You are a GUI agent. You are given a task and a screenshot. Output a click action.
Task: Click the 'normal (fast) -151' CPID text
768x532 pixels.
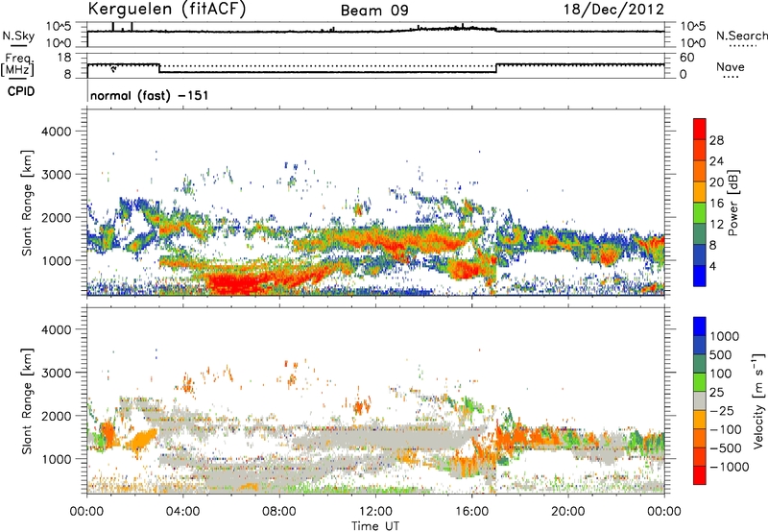(150, 95)
